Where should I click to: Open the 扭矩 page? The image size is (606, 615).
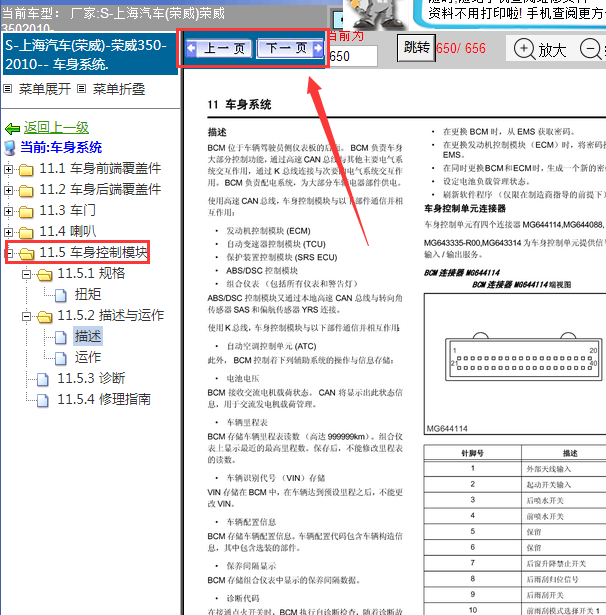[88, 294]
